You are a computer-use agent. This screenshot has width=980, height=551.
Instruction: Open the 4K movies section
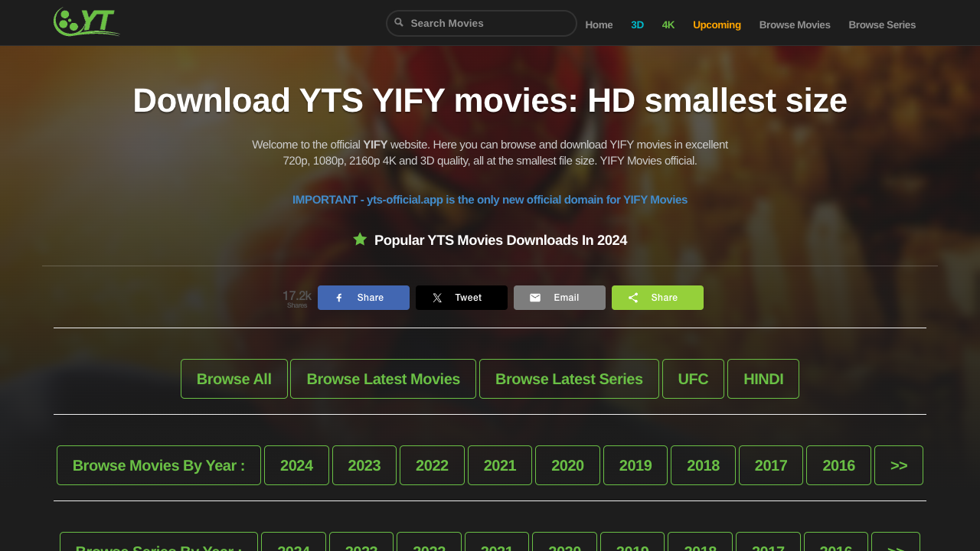[668, 24]
